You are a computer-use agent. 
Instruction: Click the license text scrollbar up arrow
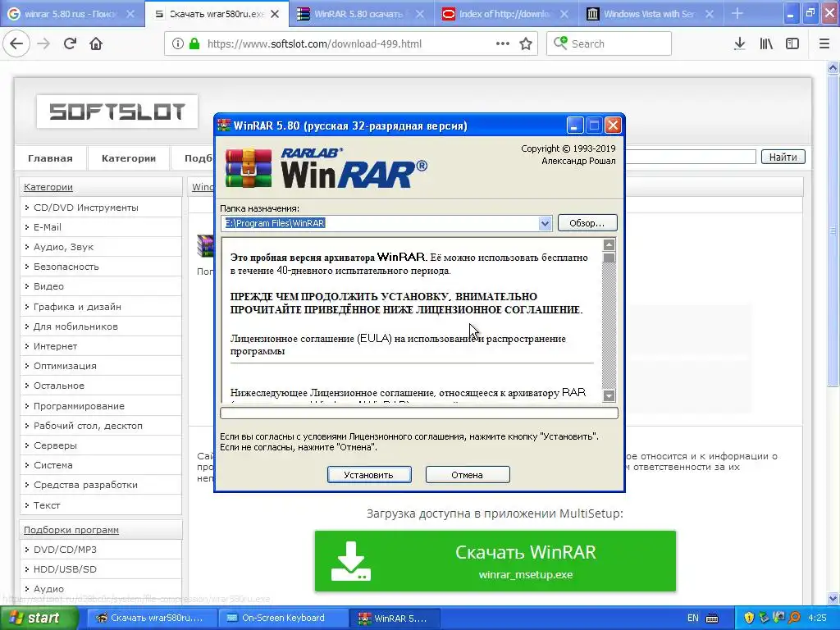click(609, 244)
